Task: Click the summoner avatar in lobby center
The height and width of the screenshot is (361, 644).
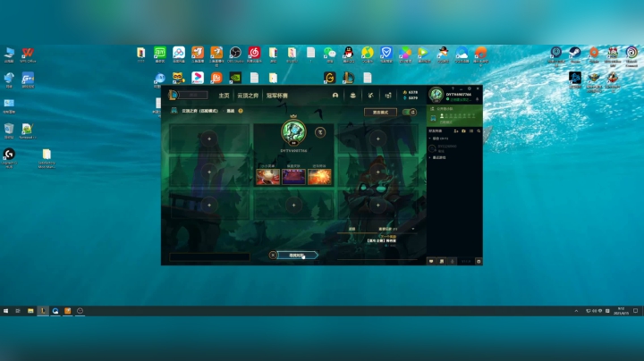Action: tap(293, 132)
